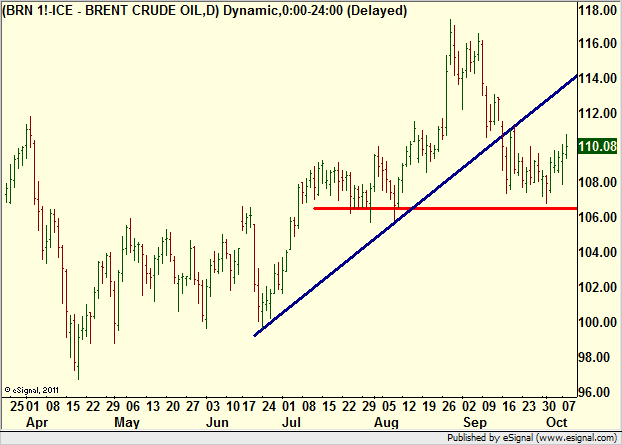
Task: Click the date label 26 before Sep
Action: (x=449, y=406)
